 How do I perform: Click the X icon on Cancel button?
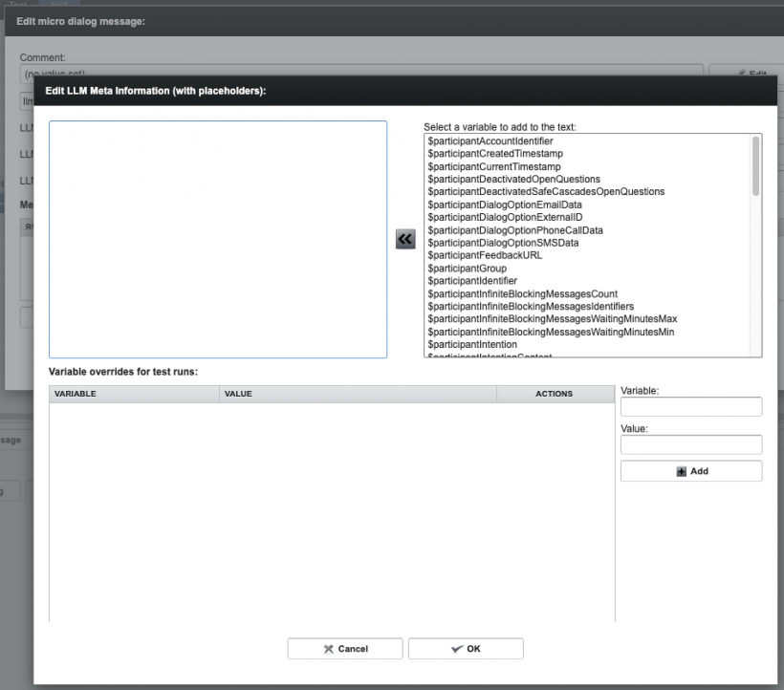[329, 649]
